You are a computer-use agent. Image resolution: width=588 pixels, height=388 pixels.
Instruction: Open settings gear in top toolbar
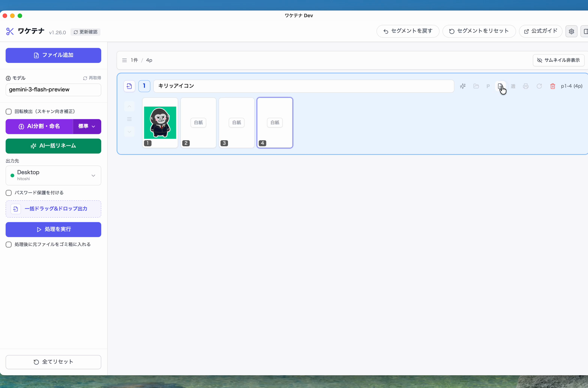pos(571,31)
